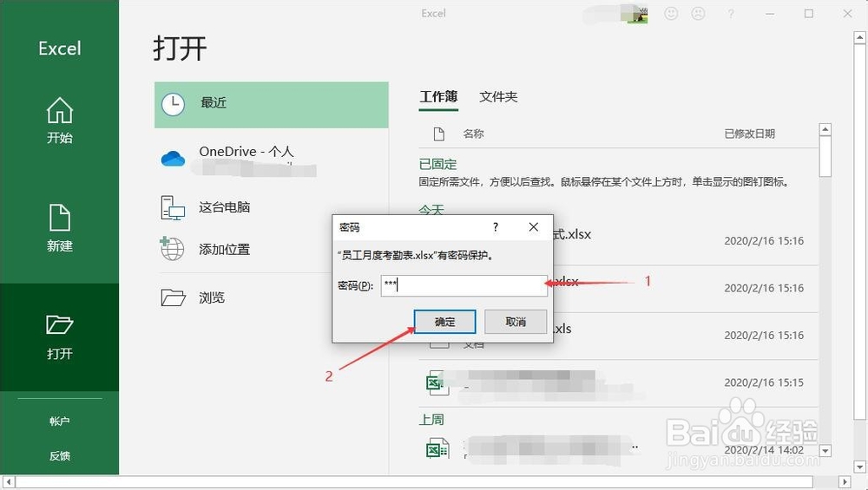This screenshot has width=868, height=490.
Task: Click the title bar help question mark
Action: [x=731, y=14]
